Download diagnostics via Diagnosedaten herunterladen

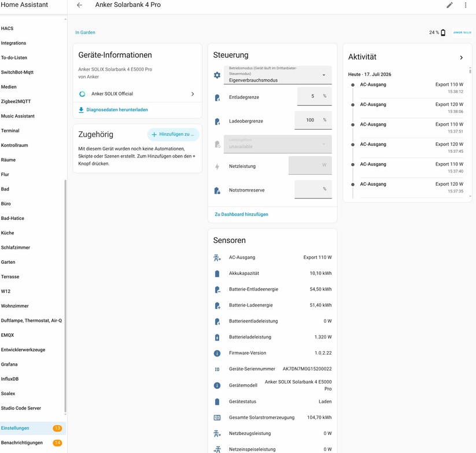tap(117, 110)
